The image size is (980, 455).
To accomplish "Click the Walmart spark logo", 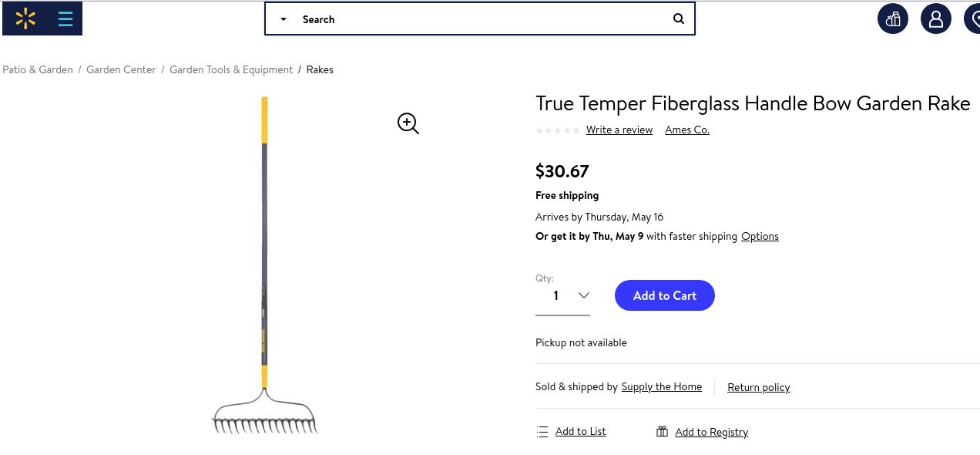I will pos(25,18).
